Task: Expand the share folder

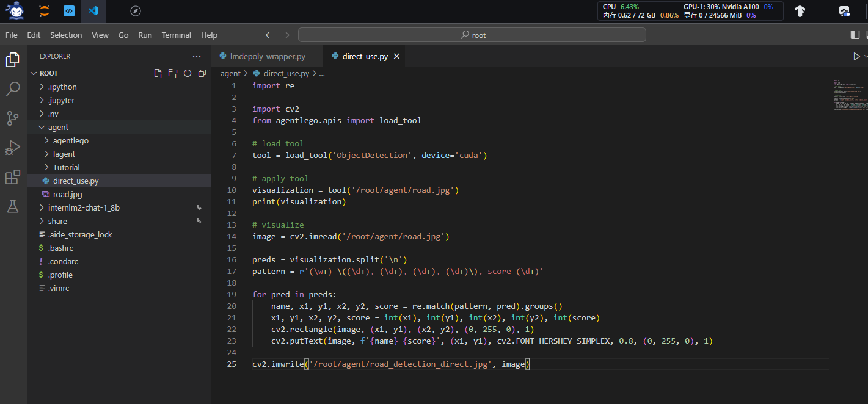Action: click(x=42, y=221)
